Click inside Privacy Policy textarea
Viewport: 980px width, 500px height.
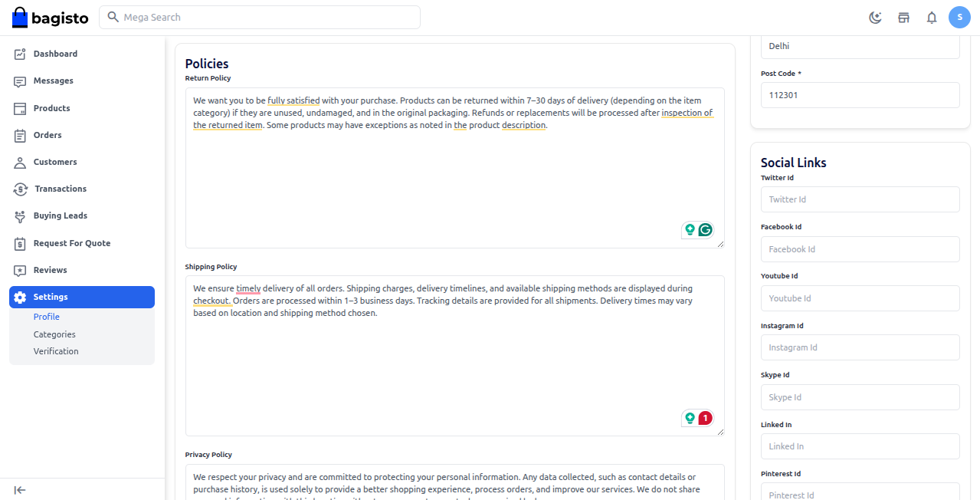tap(454, 482)
